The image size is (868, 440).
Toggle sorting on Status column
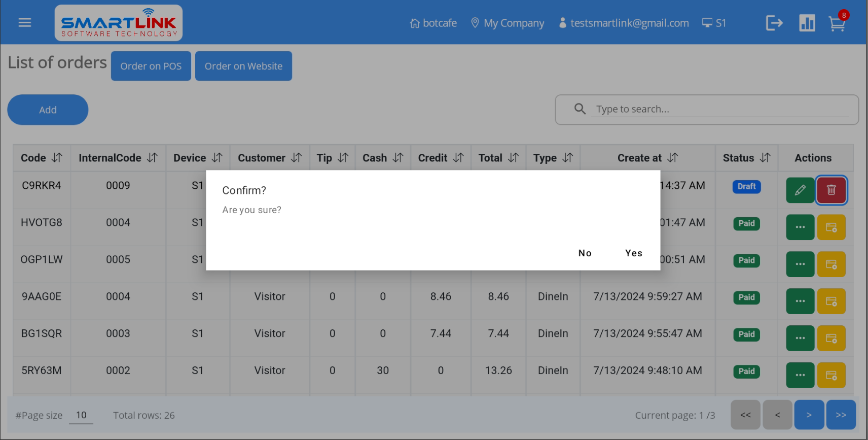coord(765,158)
